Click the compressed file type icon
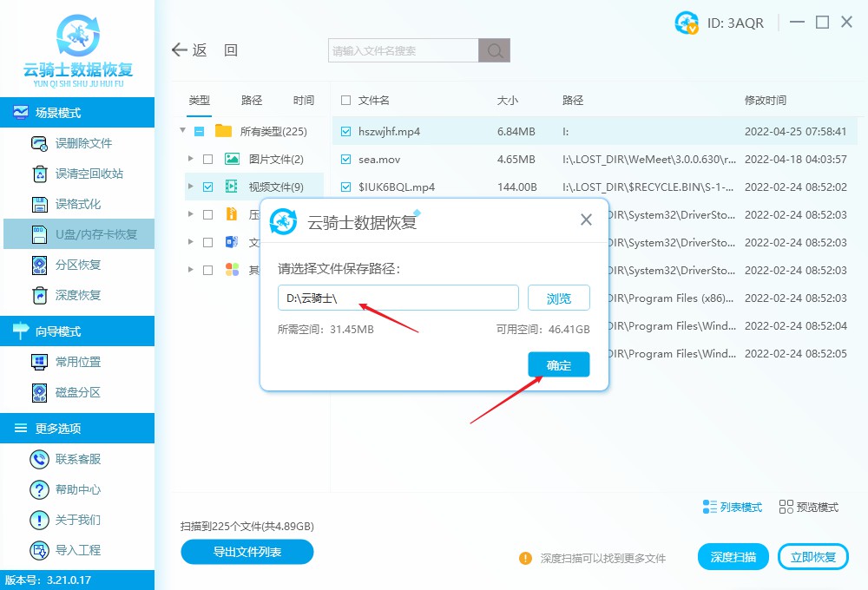This screenshot has height=590, width=868. tap(232, 214)
